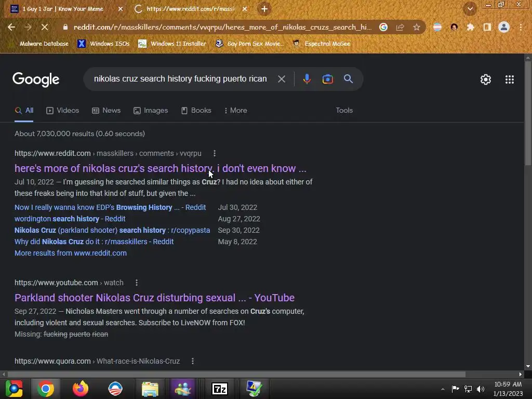Open the Extensions puzzle piece icon
The height and width of the screenshot is (399, 532).
pyautogui.click(x=470, y=27)
